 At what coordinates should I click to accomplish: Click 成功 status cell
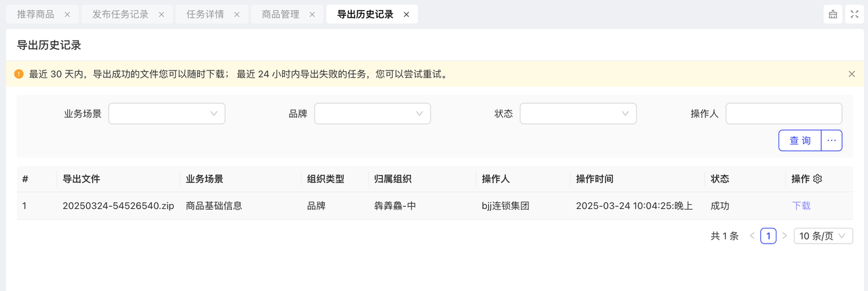[x=719, y=206]
